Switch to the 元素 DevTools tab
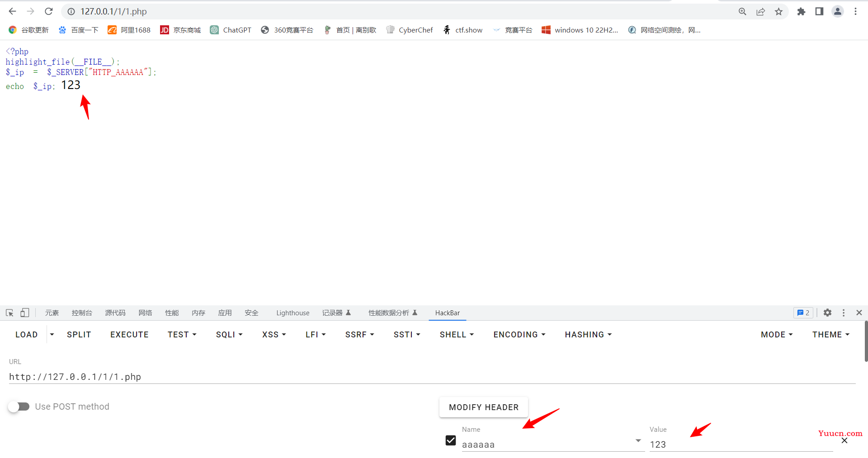Viewport: 868px width, 458px height. tap(52, 313)
